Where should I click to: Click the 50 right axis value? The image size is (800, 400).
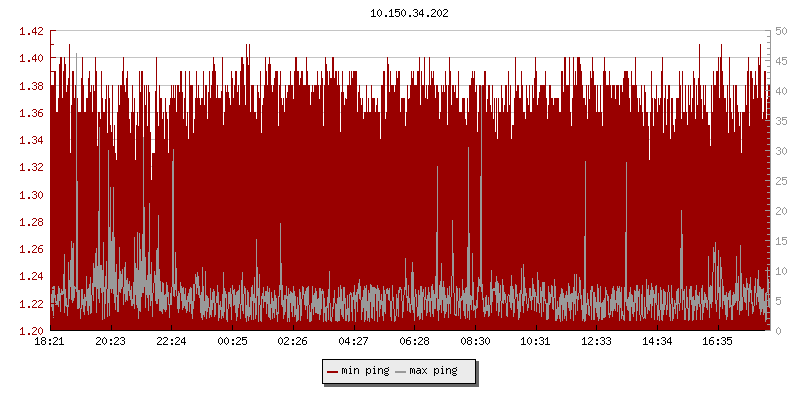[779, 31]
